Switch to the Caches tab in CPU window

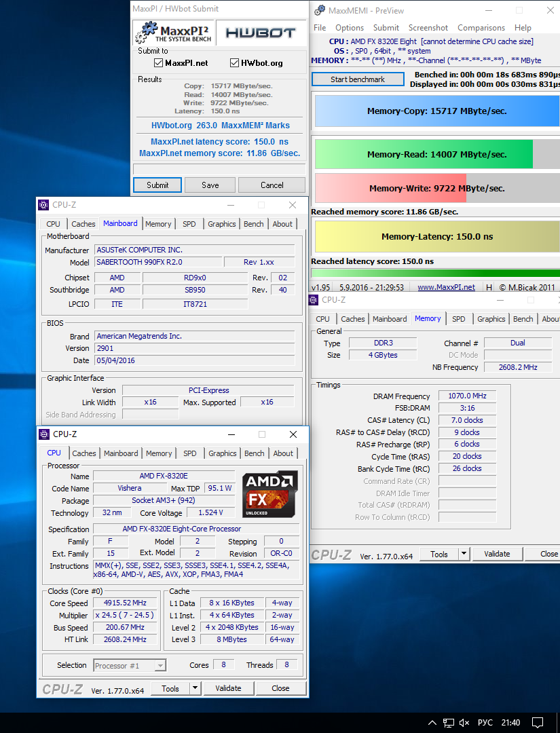pos(84,453)
